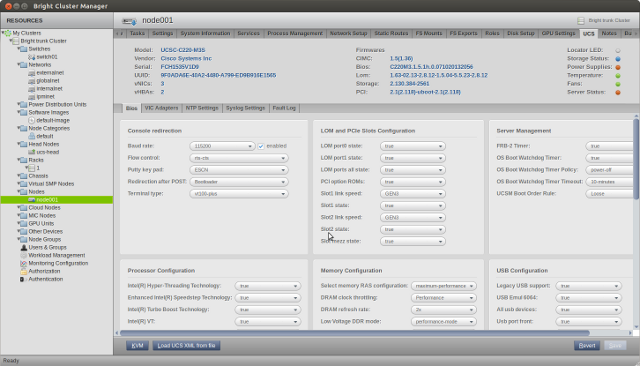Open the OS Boot Watchdog Timer Policy dropdown
This screenshot has height=366, width=640.
click(x=610, y=170)
